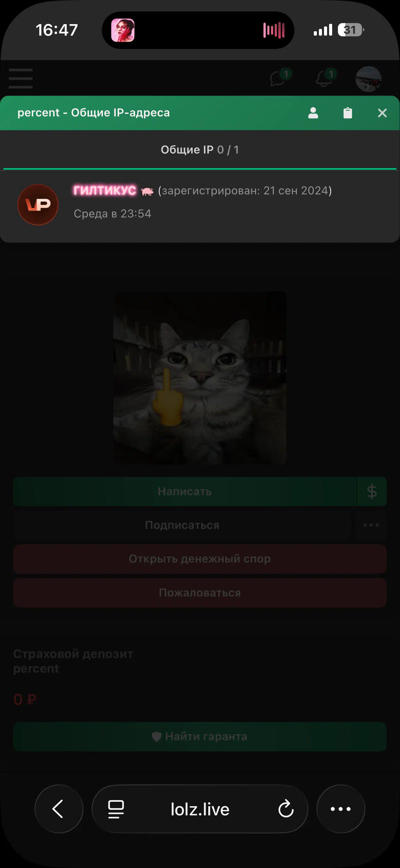400x868 pixels.
Task: Open the hamburger menu
Action: point(21,78)
